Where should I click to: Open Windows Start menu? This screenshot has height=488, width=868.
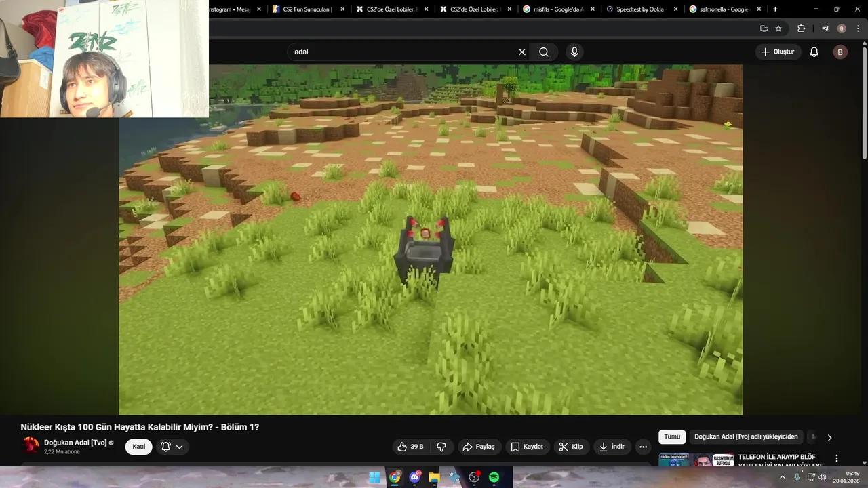pos(374,477)
